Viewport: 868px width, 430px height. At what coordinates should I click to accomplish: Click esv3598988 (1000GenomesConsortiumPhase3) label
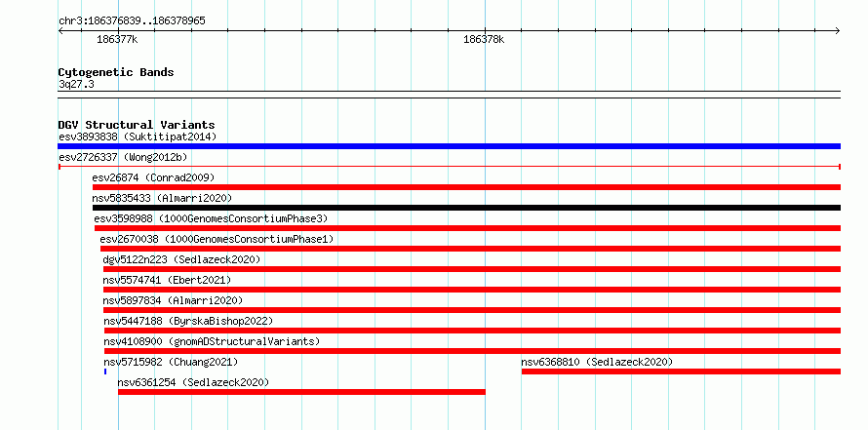211,218
